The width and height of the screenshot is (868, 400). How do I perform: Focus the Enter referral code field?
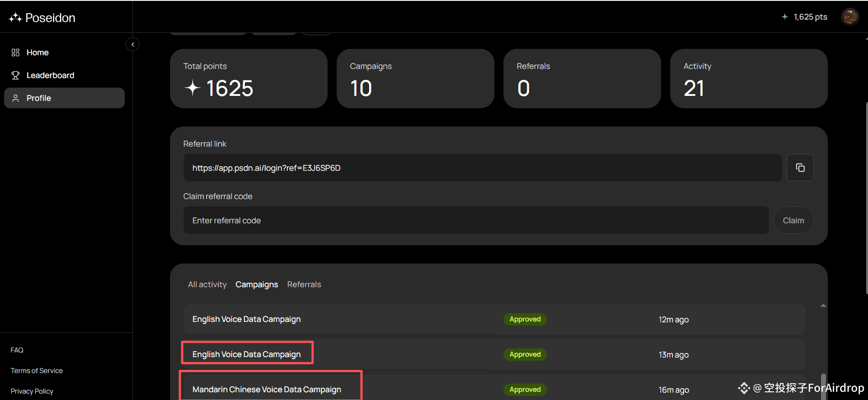pyautogui.click(x=476, y=220)
